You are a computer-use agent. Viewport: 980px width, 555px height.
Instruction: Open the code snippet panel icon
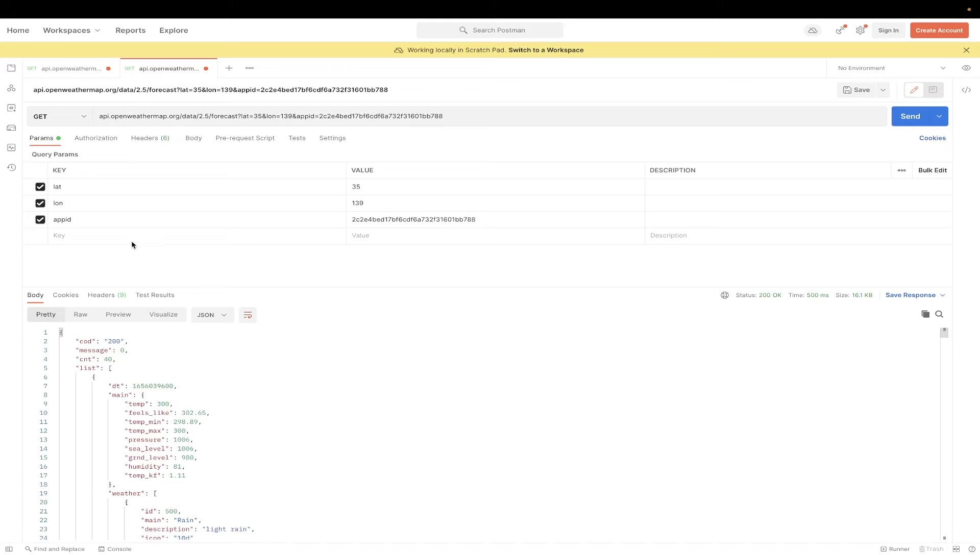click(x=966, y=90)
